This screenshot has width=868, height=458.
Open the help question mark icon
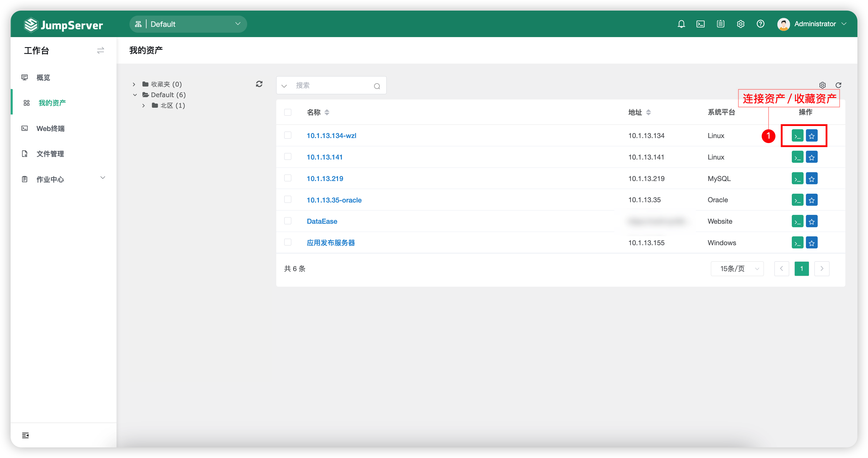coord(760,24)
